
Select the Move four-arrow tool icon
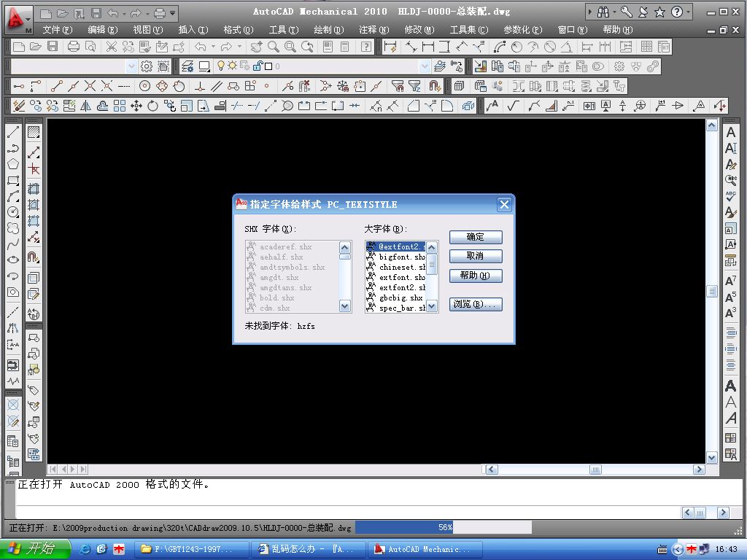click(x=136, y=106)
